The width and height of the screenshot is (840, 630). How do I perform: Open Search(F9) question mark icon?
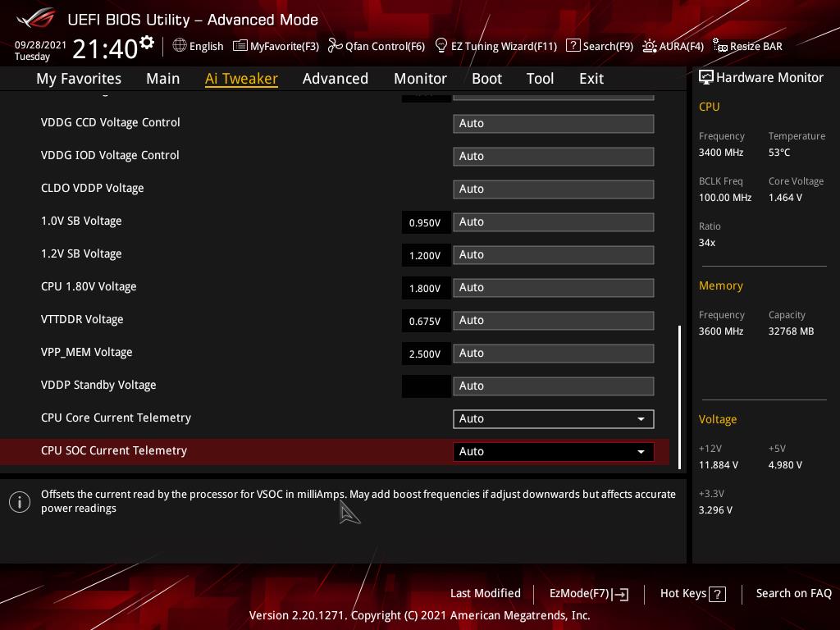point(573,46)
